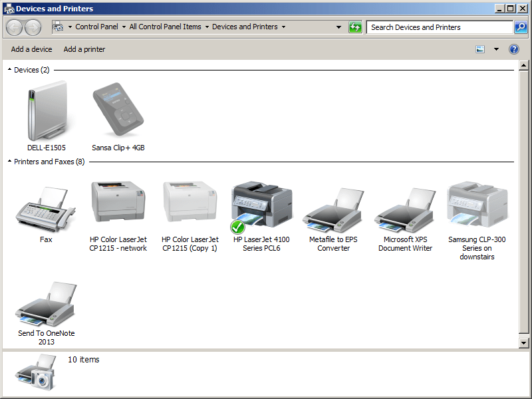Image resolution: width=532 pixels, height=399 pixels.
Task: Click Add a device
Action: click(31, 49)
